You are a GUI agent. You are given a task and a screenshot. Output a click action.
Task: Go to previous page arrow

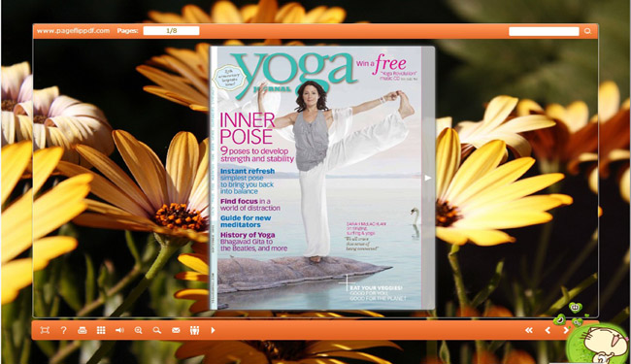pos(548,330)
